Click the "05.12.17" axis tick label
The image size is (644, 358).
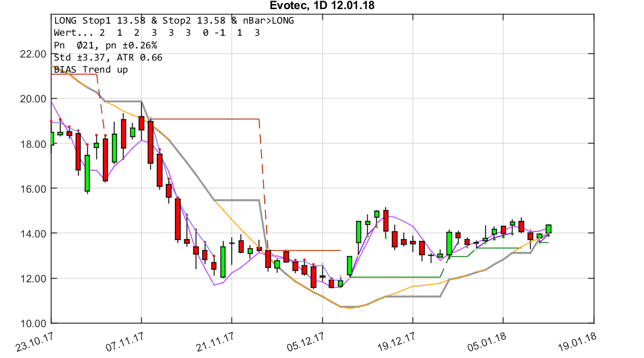305,340
